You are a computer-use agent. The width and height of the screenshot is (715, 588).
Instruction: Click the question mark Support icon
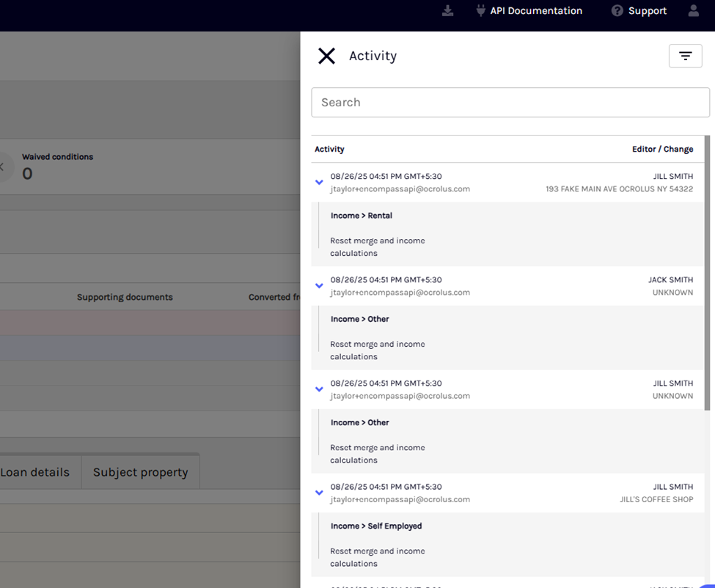tap(617, 10)
